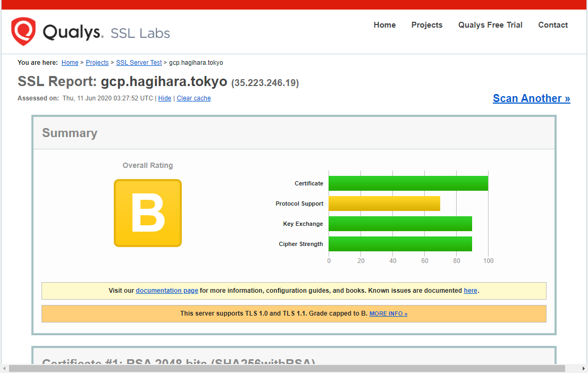Follow the Projects breadcrumb link
Image resolution: width=588 pixels, height=373 pixels.
point(97,63)
